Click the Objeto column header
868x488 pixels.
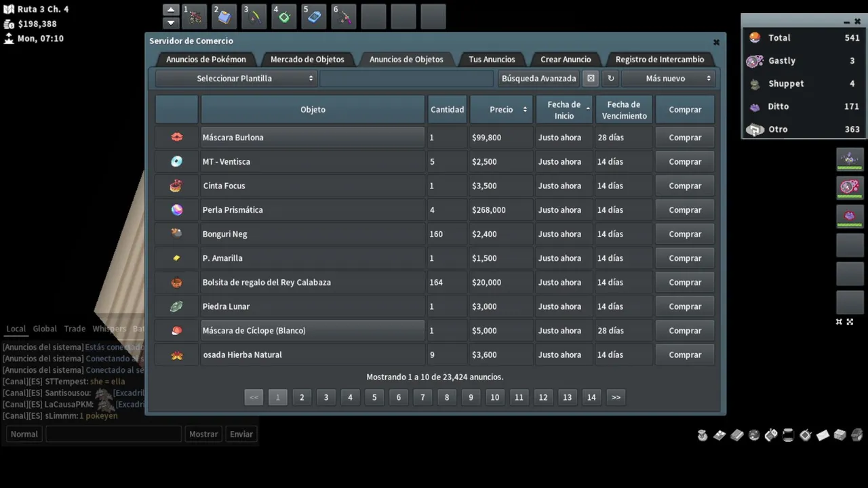click(313, 109)
